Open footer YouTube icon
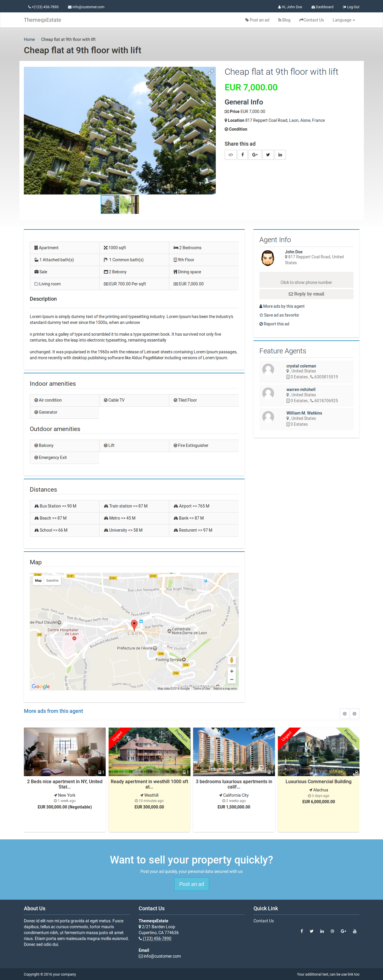 click(355, 931)
